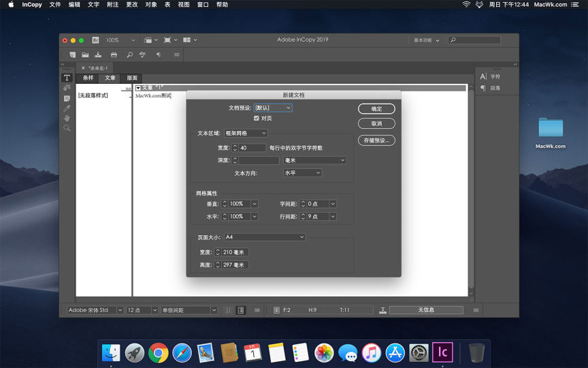Image resolution: width=588 pixels, height=368 pixels.
Task: Switch to the 版面 tab
Action: [x=132, y=78]
